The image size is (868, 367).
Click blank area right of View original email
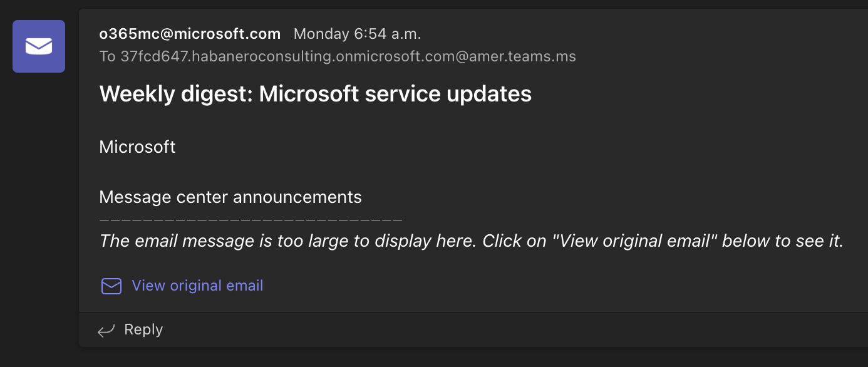532,286
